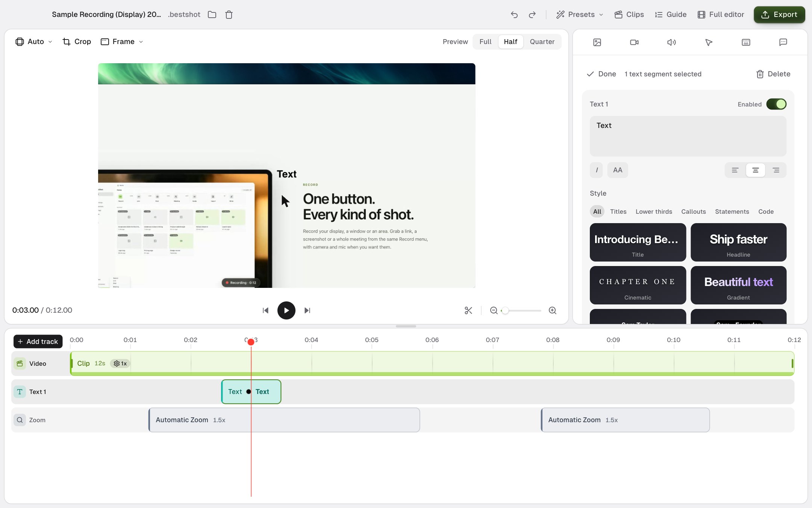Screen dimensions: 812x508
Task: Open the clip 1x speed settings
Action: click(x=120, y=364)
